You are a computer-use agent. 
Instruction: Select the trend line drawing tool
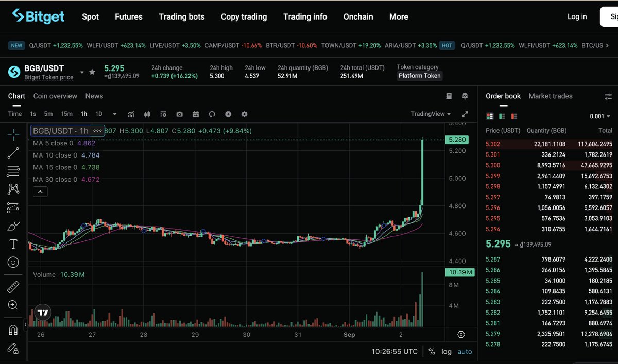tap(13, 152)
